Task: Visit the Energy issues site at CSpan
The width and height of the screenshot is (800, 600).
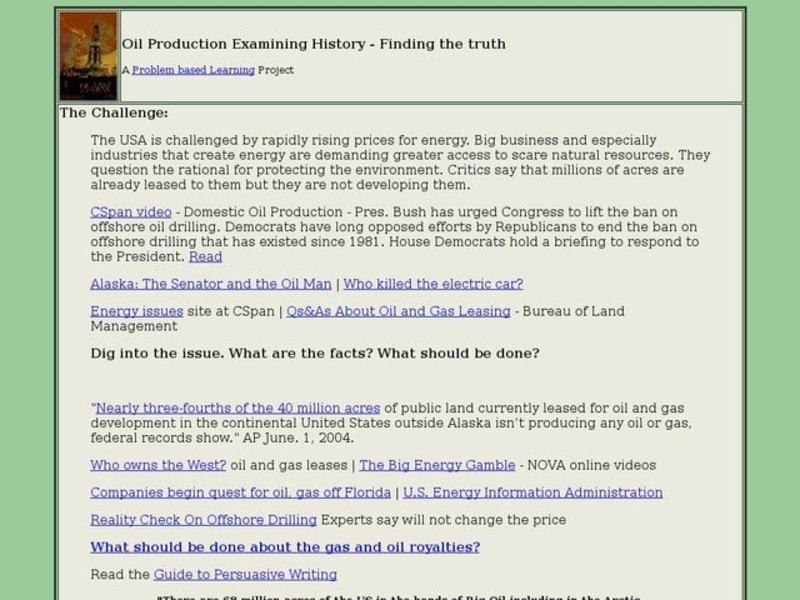Action: [x=135, y=311]
